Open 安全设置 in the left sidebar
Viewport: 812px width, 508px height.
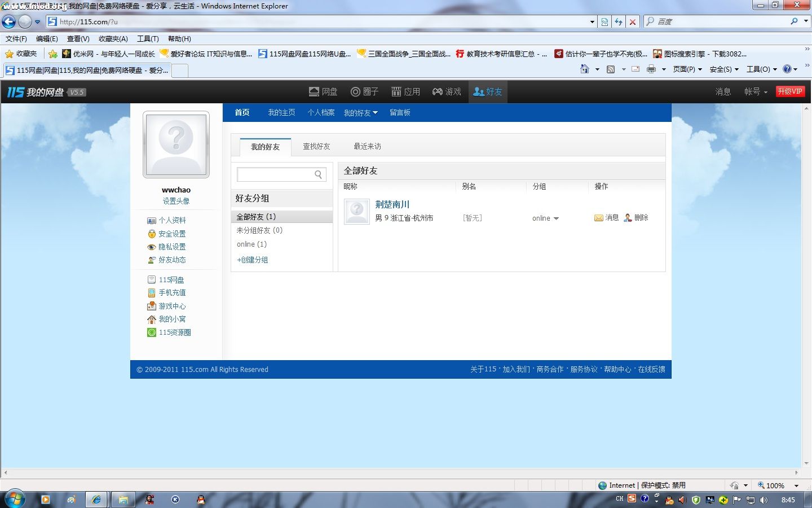tap(171, 234)
